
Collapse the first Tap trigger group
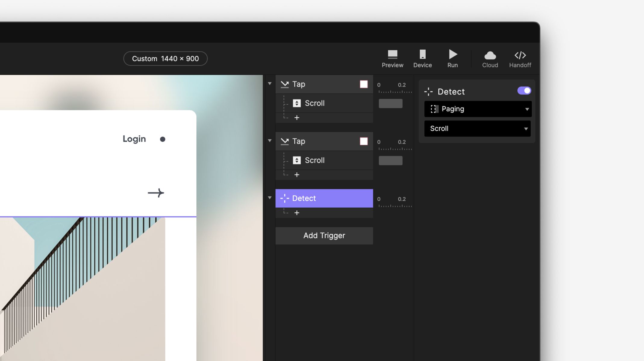[x=270, y=84]
